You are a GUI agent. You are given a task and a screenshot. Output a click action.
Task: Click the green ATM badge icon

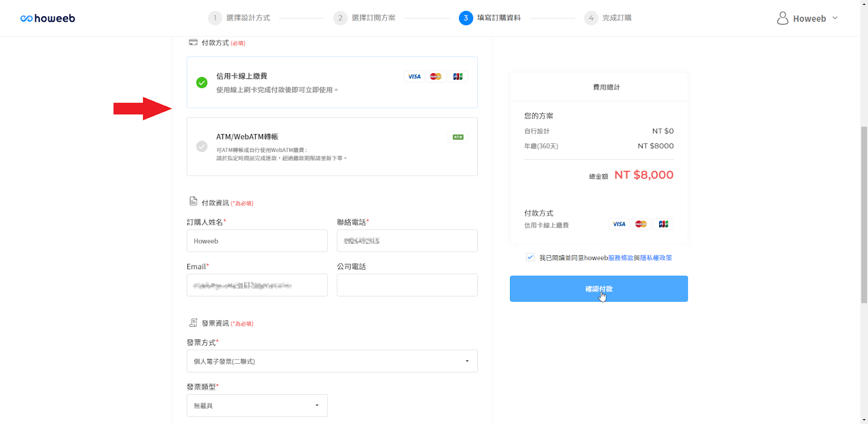(x=458, y=137)
